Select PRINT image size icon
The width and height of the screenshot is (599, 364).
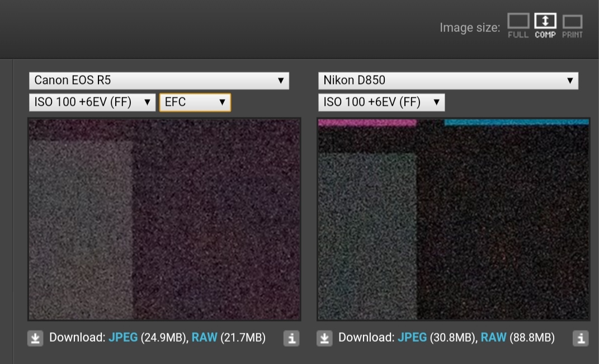click(572, 26)
